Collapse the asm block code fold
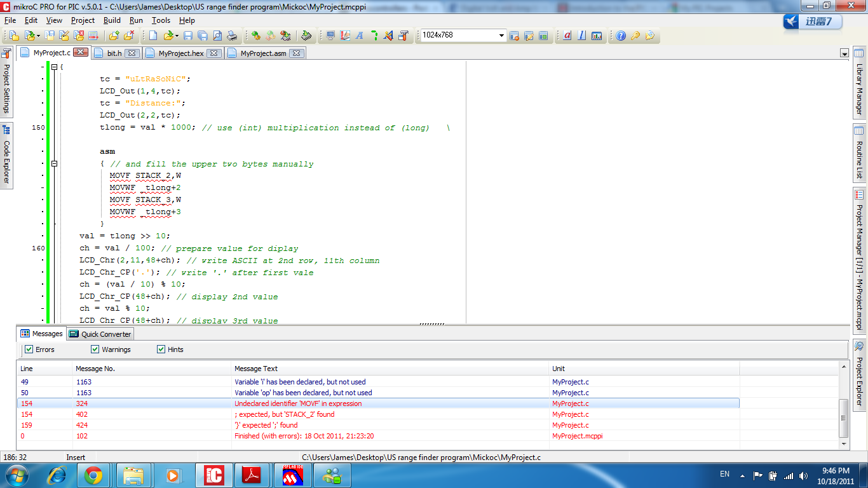Image resolution: width=868 pixels, height=488 pixels. (x=54, y=164)
